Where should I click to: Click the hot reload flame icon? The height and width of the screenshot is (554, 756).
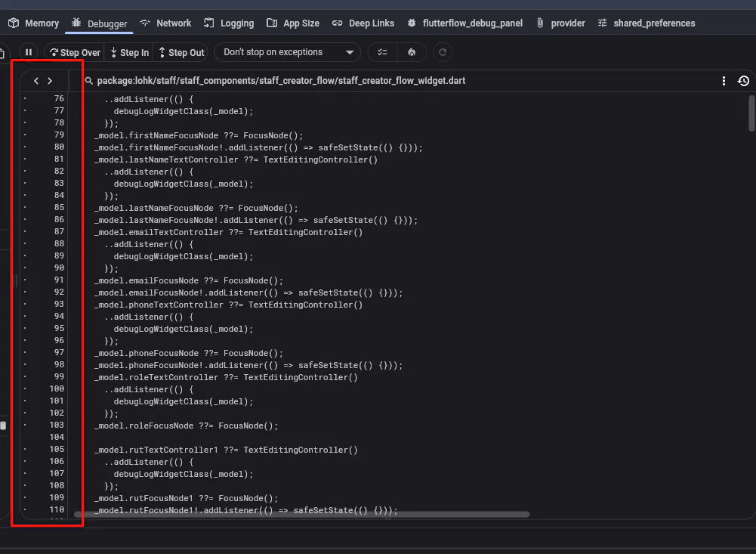pyautogui.click(x=412, y=52)
